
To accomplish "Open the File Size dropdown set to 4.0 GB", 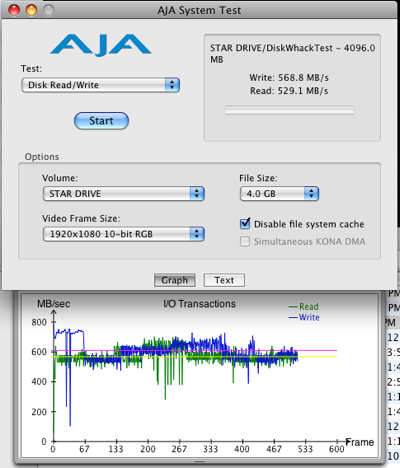I will pos(279,194).
